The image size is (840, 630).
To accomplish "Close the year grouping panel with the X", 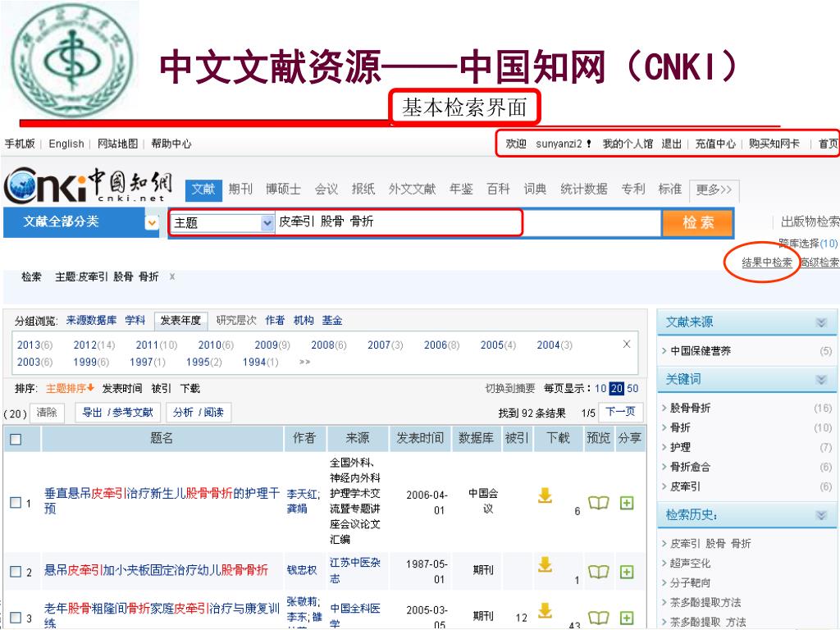I will tap(626, 344).
